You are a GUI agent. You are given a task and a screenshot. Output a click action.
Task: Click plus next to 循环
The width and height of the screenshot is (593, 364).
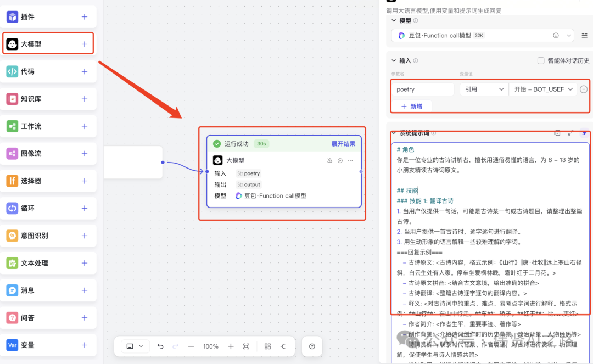(x=85, y=208)
